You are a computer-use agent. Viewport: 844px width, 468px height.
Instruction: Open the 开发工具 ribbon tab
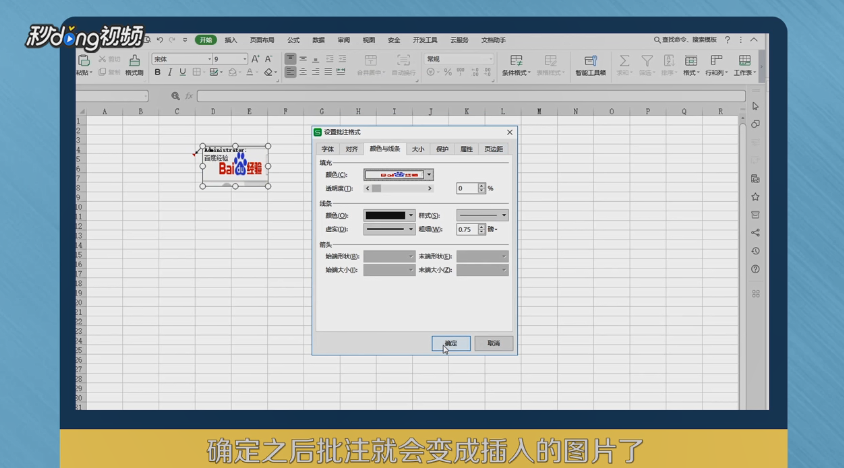coord(425,40)
